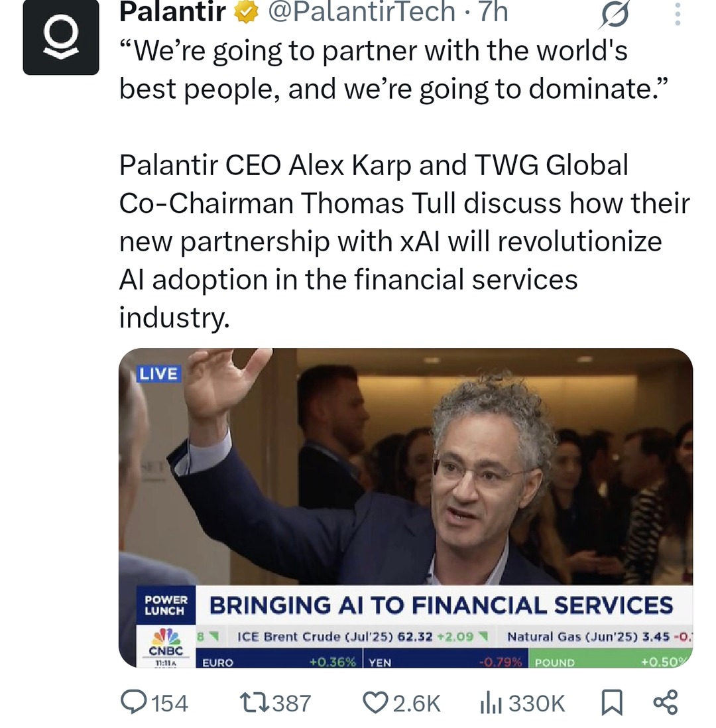Open the Grok explain icon on the post
Screen dimensions: 716x728
point(614,13)
